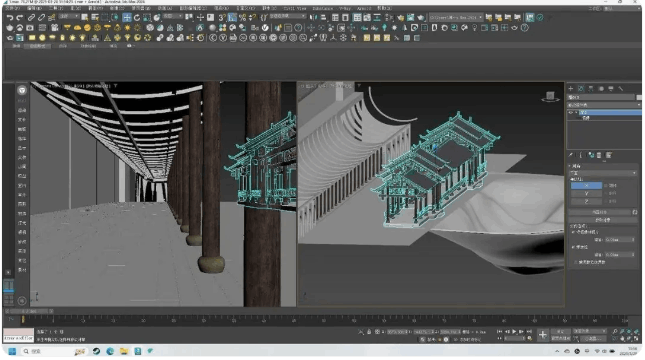Select the Y mirror axis button
The width and height of the screenshot is (645, 360).
tap(586, 193)
